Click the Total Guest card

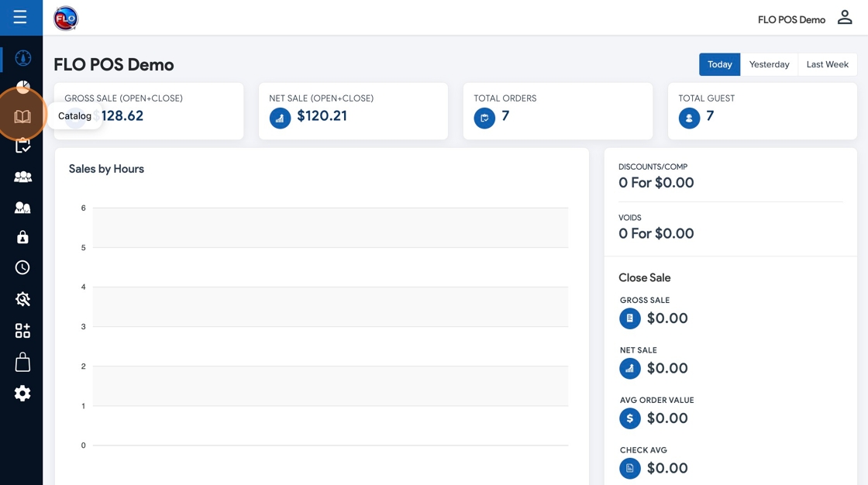(762, 111)
